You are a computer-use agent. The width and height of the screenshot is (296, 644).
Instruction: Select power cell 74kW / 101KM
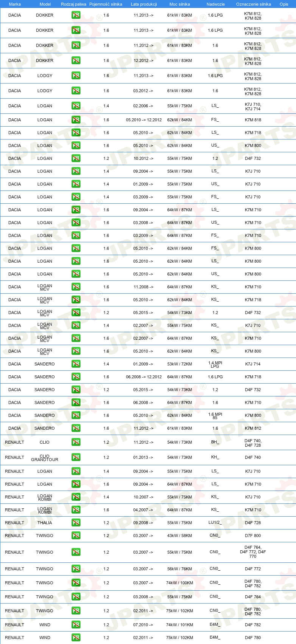pyautogui.click(x=180, y=625)
